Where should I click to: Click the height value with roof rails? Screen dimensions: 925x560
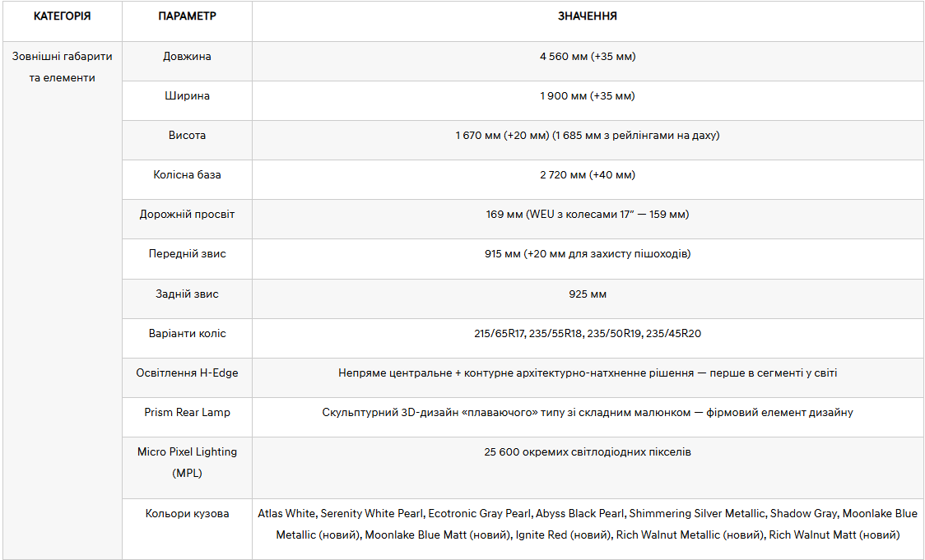(588, 136)
